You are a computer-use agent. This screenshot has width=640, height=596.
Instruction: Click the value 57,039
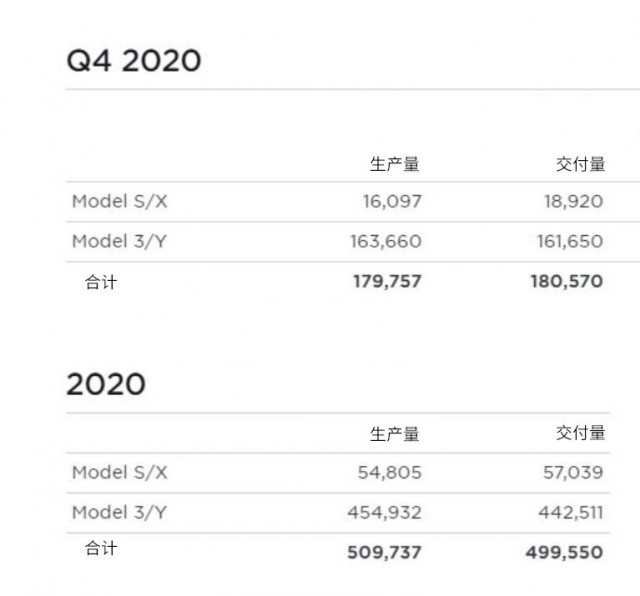tap(573, 473)
